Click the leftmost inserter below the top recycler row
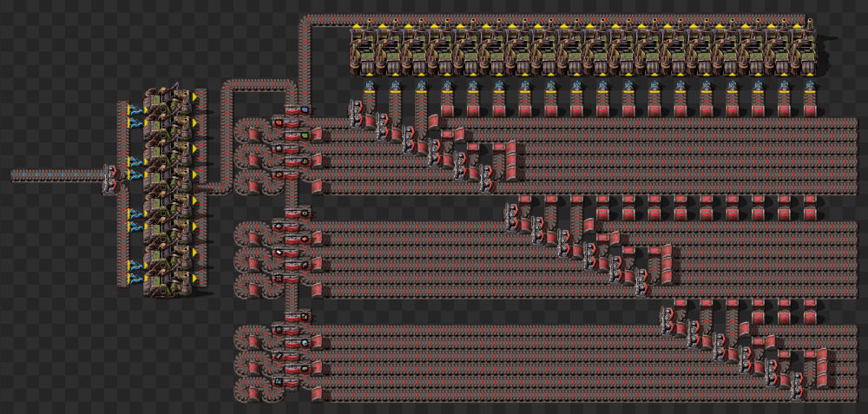This screenshot has width=868, height=414. click(369, 84)
